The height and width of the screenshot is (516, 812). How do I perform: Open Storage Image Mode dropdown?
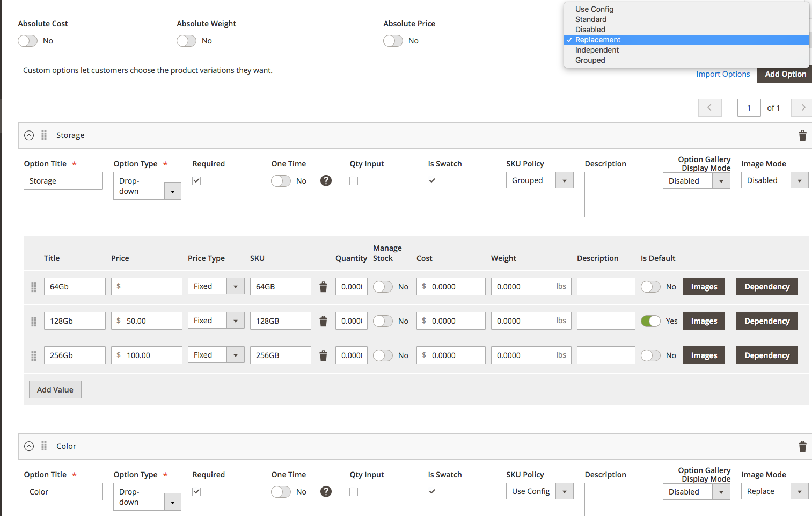(774, 180)
